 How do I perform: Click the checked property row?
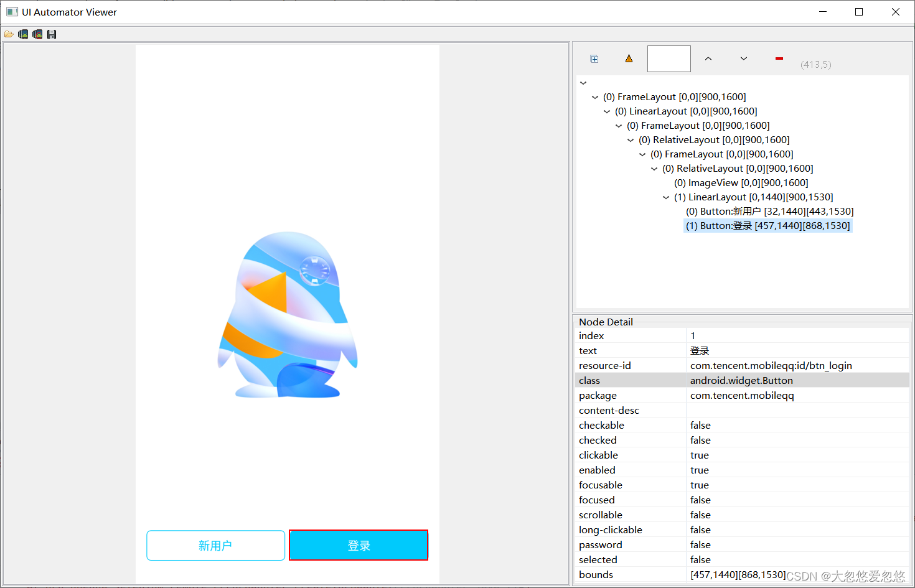point(742,441)
